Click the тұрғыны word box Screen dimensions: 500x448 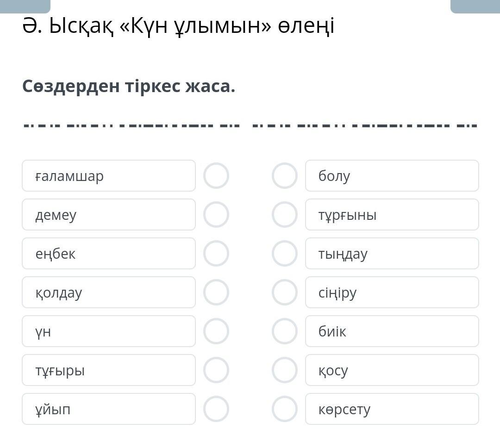392,215
